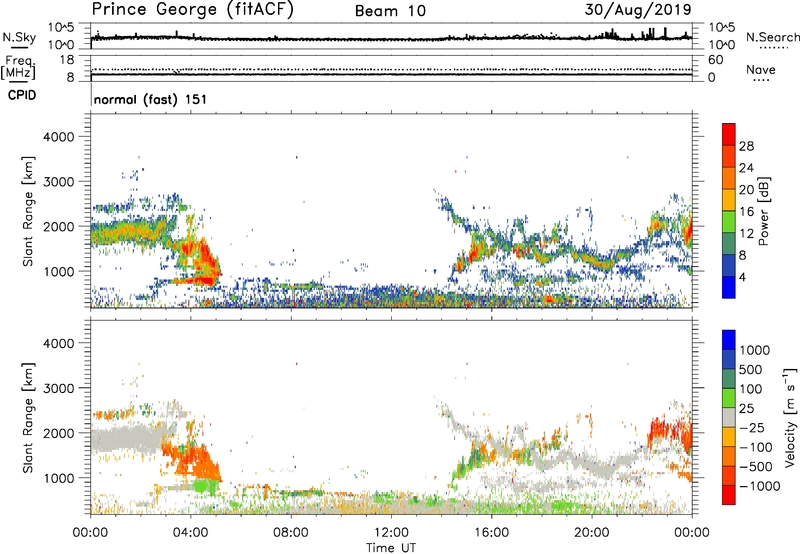Pick the gray segment of Velocity color bar

click(x=729, y=417)
